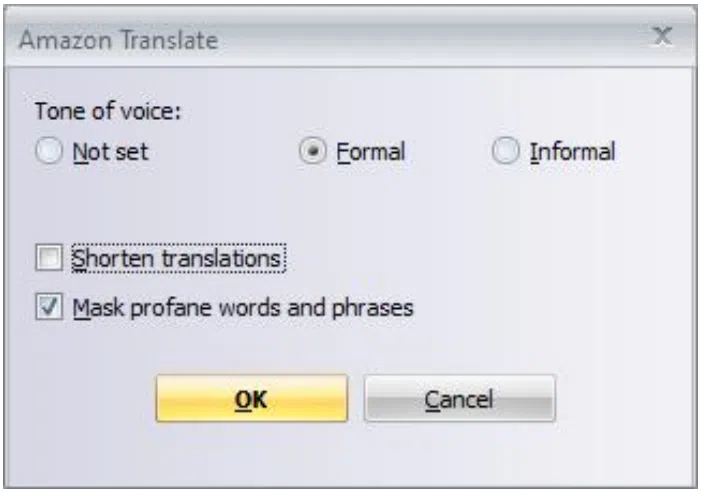Enable the Shorten translations checkbox box
This screenshot has height=495, width=705.
49,258
